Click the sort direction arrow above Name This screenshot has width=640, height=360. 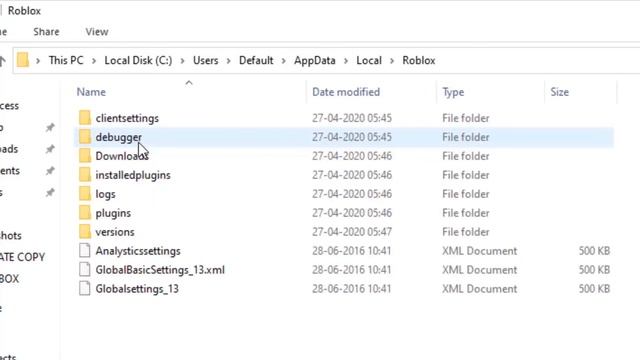[189, 83]
